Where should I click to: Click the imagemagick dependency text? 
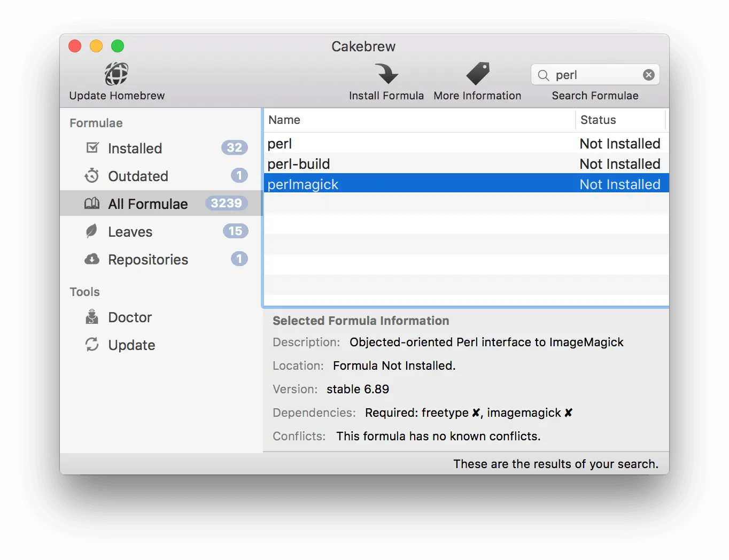tap(524, 413)
